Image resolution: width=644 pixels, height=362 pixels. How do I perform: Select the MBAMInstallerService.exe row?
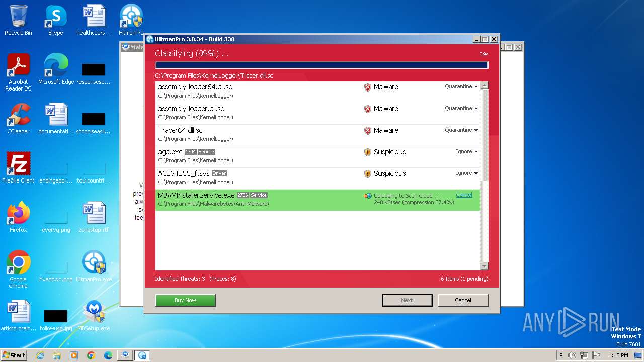[318, 200]
